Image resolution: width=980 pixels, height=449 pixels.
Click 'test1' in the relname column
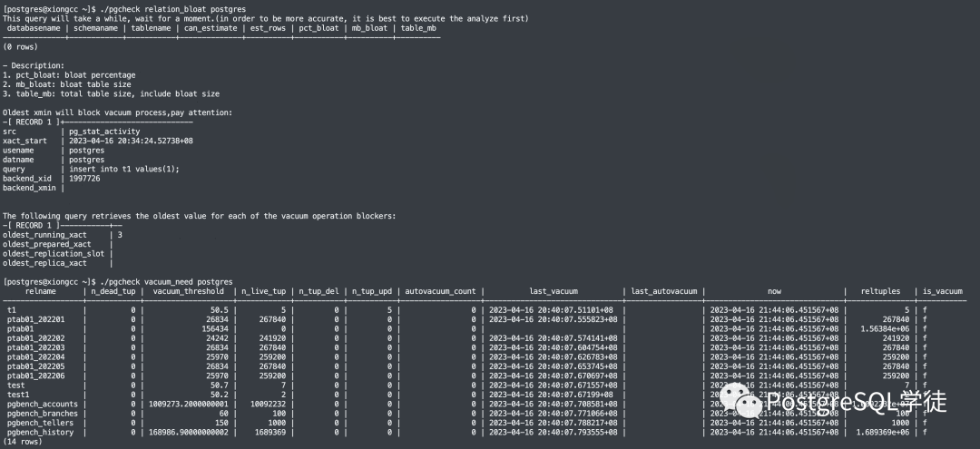point(18,395)
